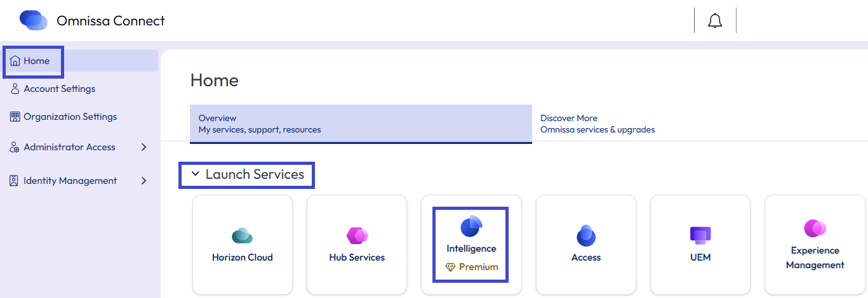The height and width of the screenshot is (298, 868).
Task: Click the Horizon Cloud service icon
Action: coord(243,236)
